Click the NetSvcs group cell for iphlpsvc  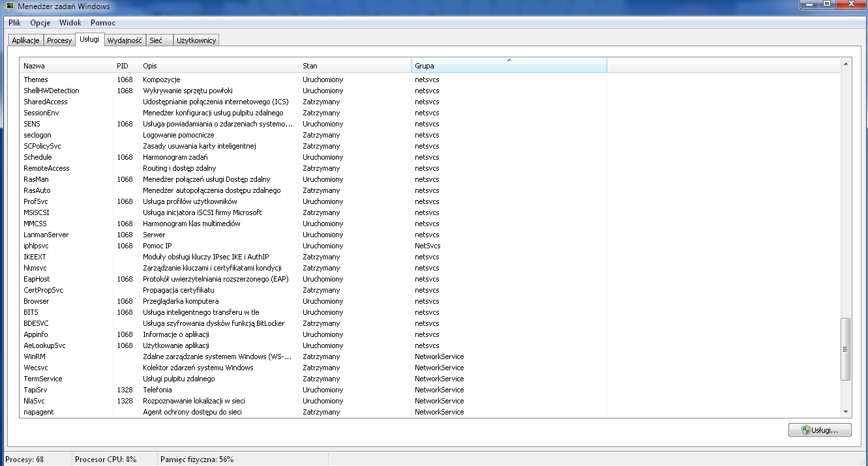[x=428, y=246]
